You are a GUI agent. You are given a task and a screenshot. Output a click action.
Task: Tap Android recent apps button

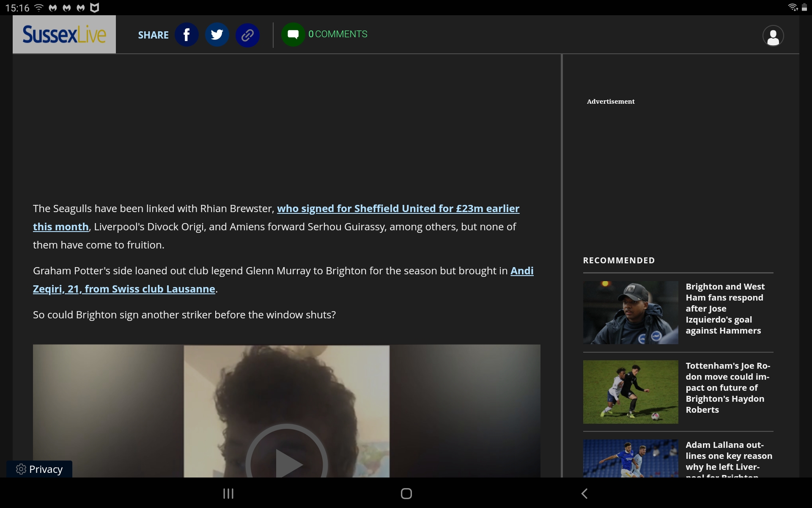[x=228, y=494]
